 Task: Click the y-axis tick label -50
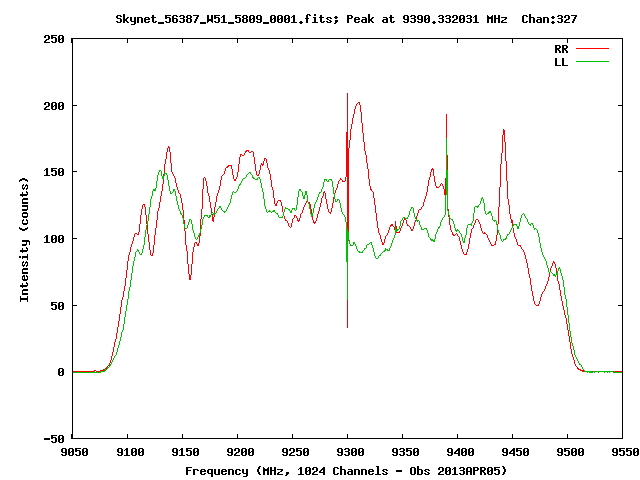point(54,439)
